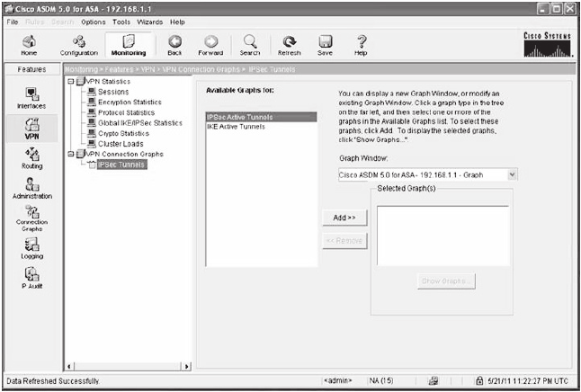Open the Help menu
The height and width of the screenshot is (392, 581).
[x=177, y=22]
